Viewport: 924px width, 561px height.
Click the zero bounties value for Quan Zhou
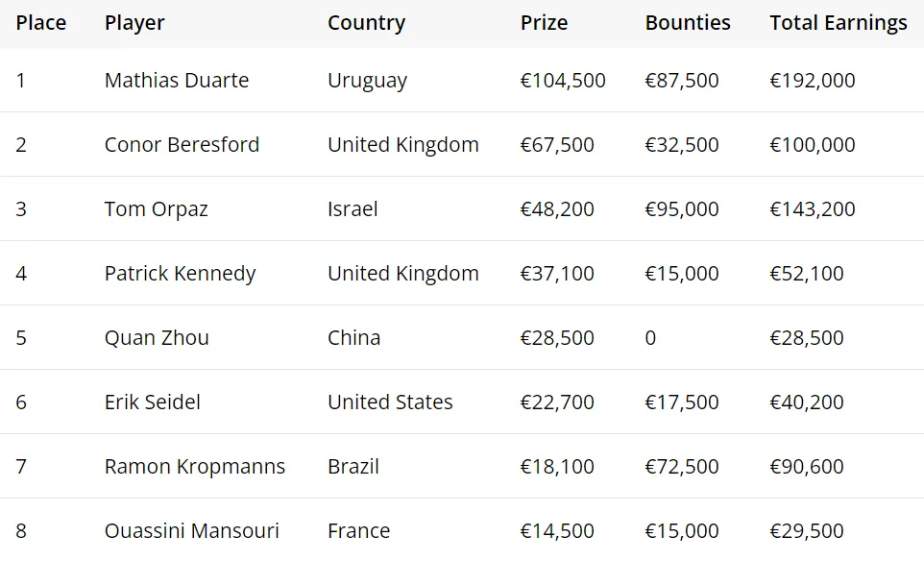[651, 338]
